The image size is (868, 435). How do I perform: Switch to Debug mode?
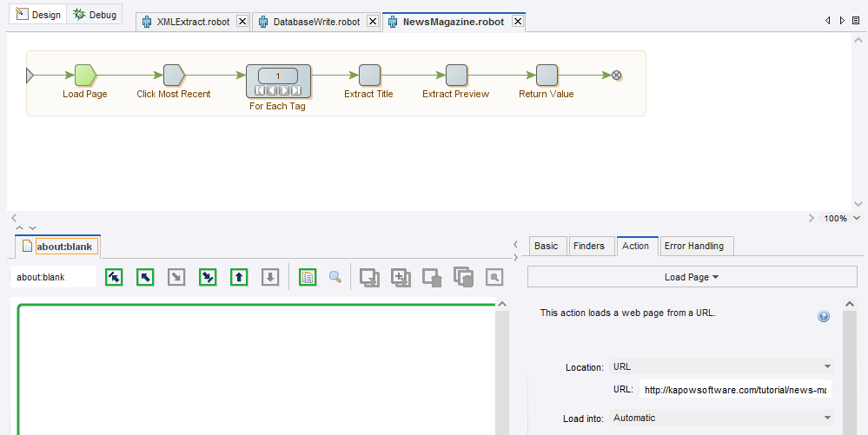click(x=96, y=15)
